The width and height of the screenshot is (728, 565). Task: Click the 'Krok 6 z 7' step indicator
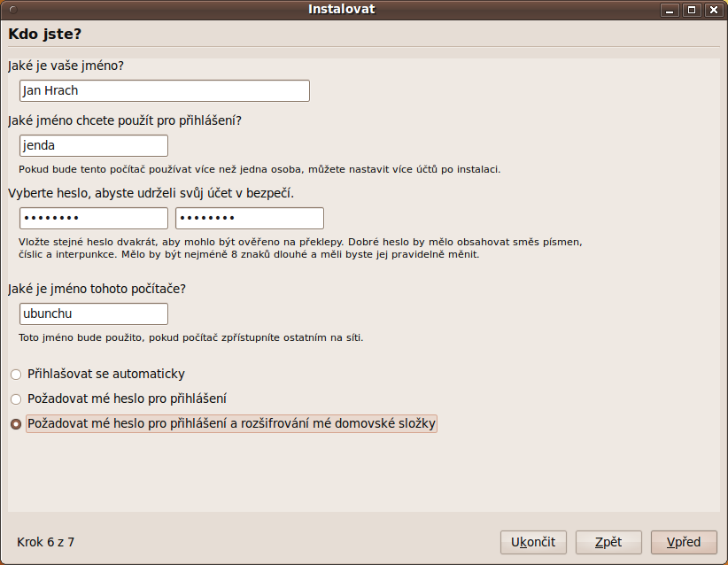(45, 542)
